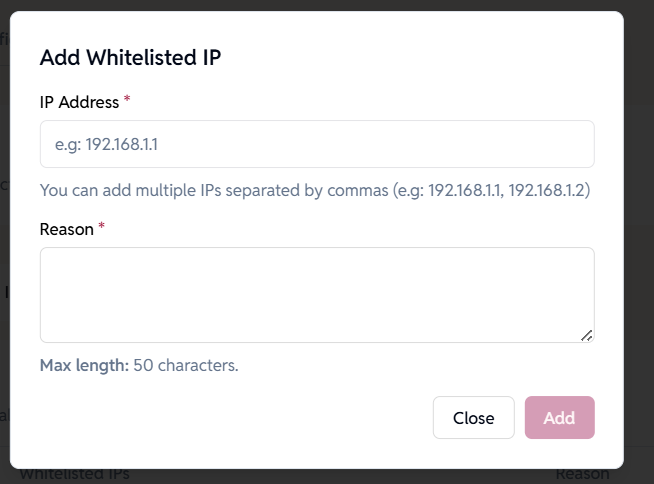Click the red asterisk beside IP Address
The width and height of the screenshot is (654, 484).
[127, 101]
